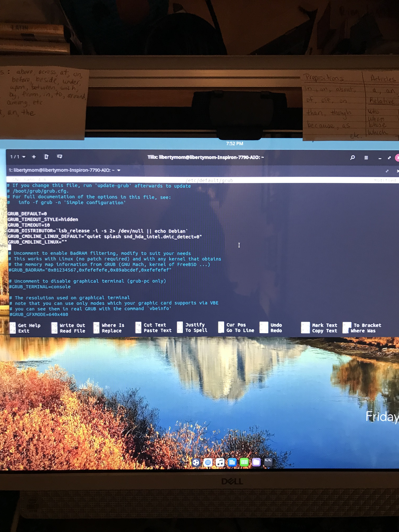Click the GRUB_CMDLINE_LINUX_DEFAULT line text
Viewport: 399px width, 532px height.
105,237
